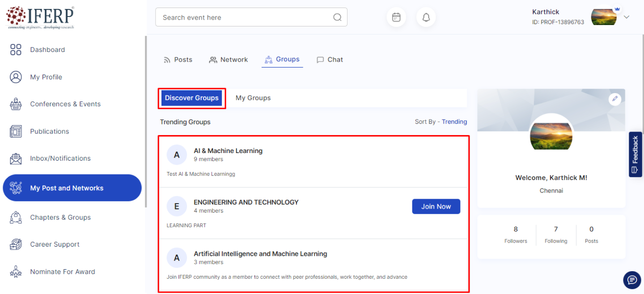Click the pencil edit cover icon
Image resolution: width=644 pixels, height=294 pixels.
[x=615, y=99]
